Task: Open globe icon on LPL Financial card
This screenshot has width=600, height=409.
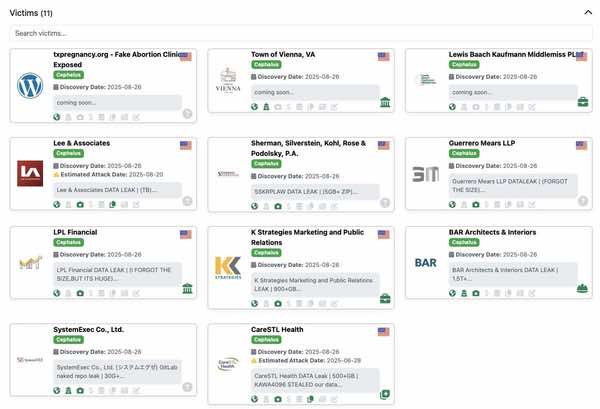Action: (x=57, y=293)
